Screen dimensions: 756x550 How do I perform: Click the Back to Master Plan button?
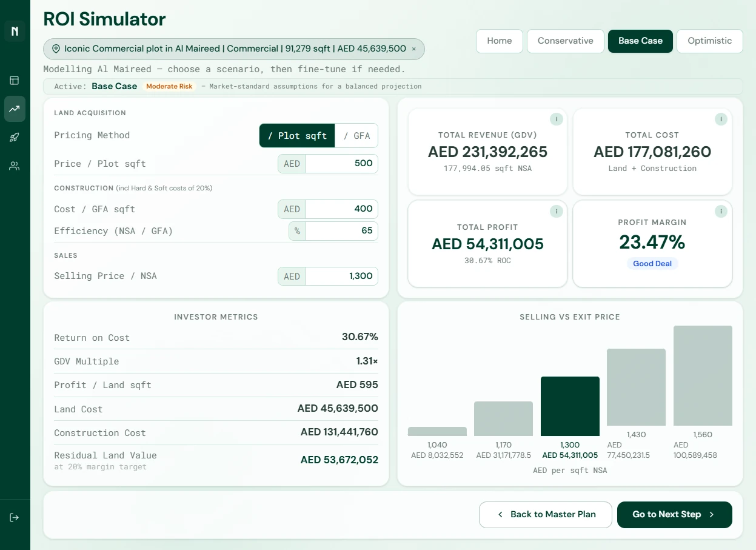tap(546, 515)
